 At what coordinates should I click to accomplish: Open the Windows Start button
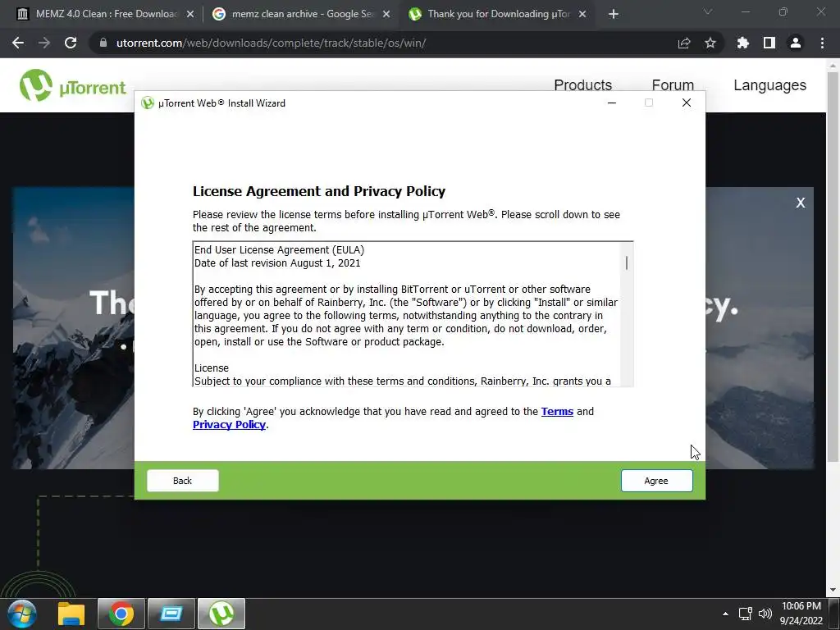[22, 614]
